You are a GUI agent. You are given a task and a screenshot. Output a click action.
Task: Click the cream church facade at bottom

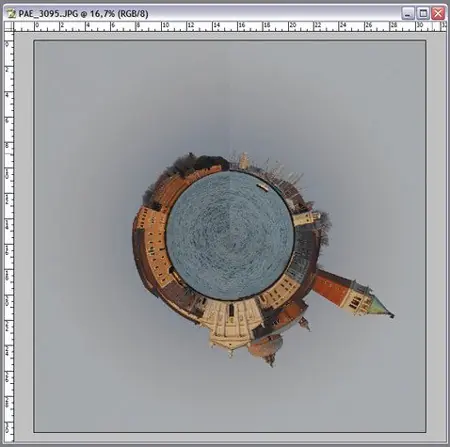coord(230,325)
